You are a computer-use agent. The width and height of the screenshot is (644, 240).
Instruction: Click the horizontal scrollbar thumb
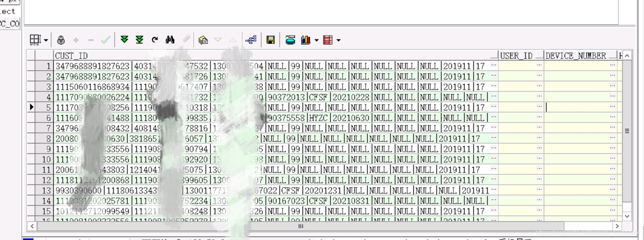301,226
